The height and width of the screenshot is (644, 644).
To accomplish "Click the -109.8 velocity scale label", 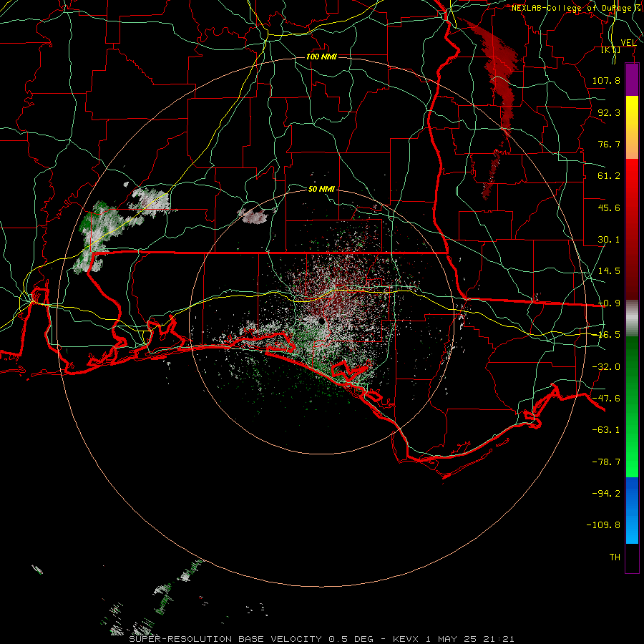I will [x=603, y=525].
